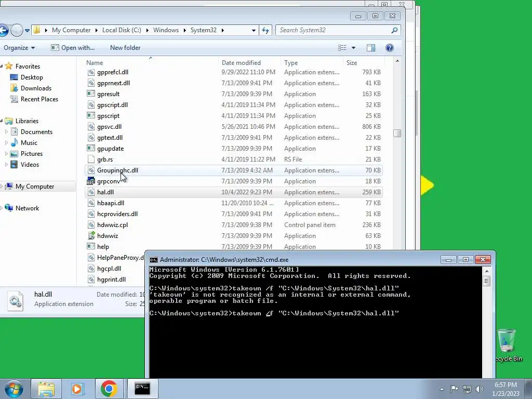Open Windows Explorer from taskbar
The width and height of the screenshot is (532, 399).
(46, 389)
